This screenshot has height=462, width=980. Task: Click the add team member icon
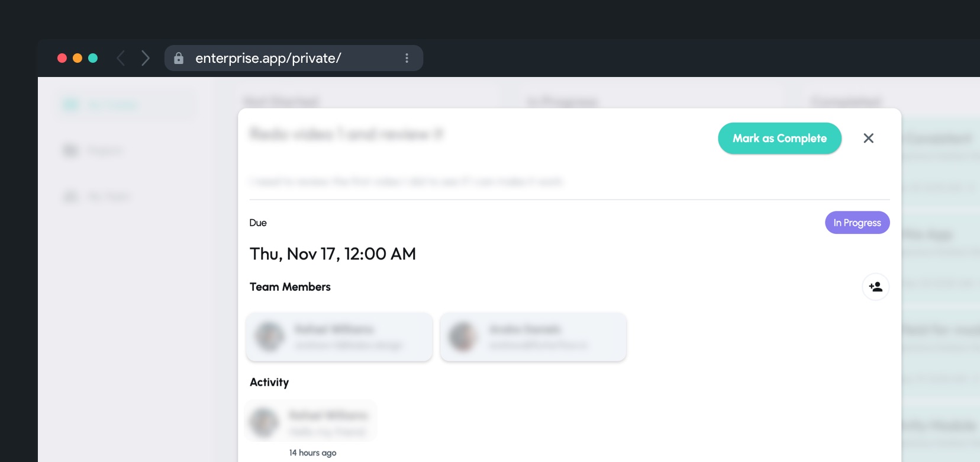tap(875, 287)
